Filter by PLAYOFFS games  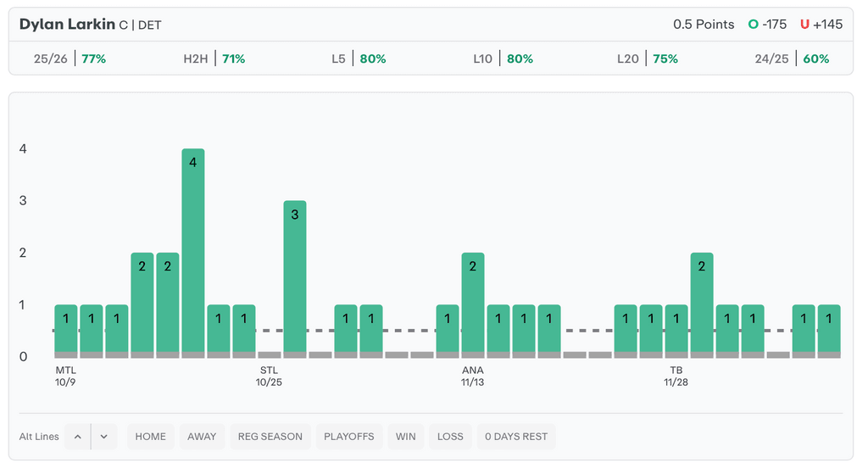coord(349,437)
